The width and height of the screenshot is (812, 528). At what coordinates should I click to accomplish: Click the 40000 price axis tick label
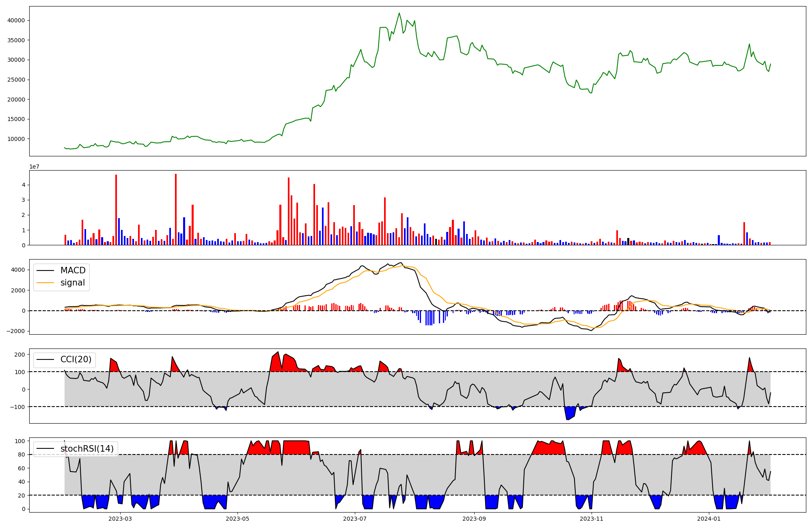[x=17, y=21]
